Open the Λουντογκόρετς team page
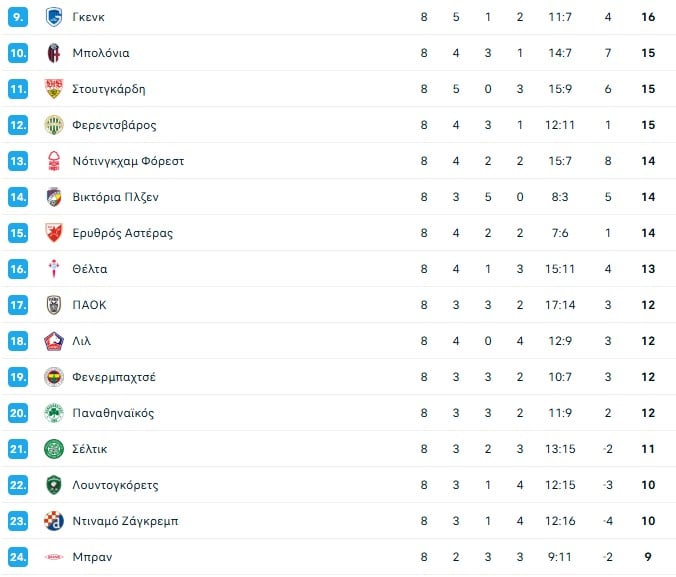The height and width of the screenshot is (577, 676). point(115,485)
